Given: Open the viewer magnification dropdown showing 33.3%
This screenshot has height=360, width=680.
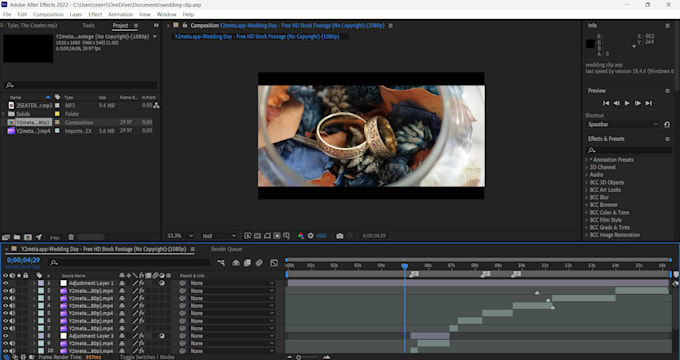Looking at the screenshot, I should pos(180,236).
